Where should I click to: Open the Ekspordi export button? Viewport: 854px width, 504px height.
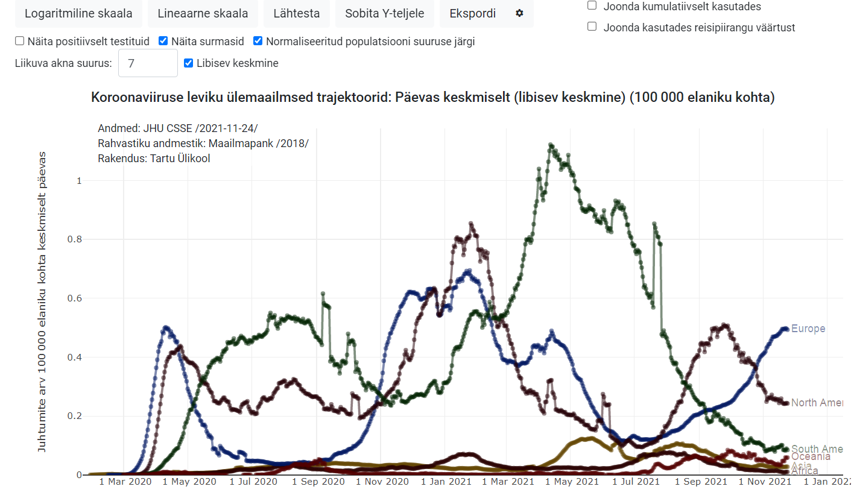pyautogui.click(x=473, y=13)
